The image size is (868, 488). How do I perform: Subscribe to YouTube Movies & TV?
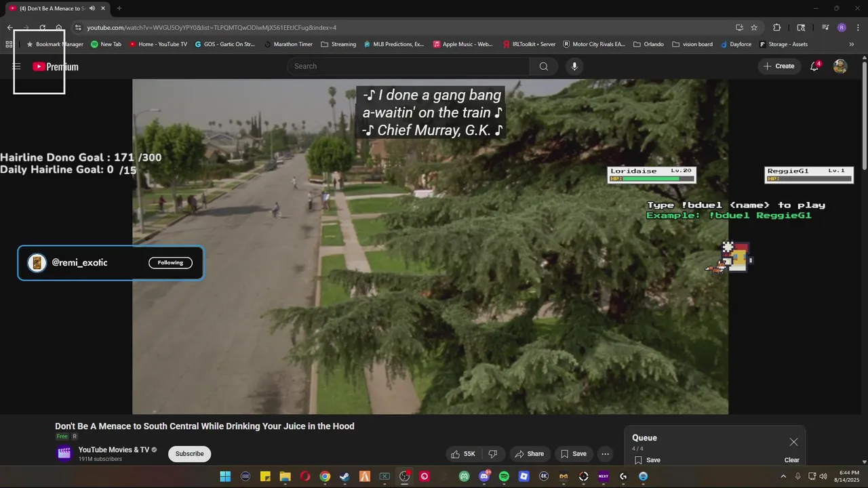[x=189, y=454]
